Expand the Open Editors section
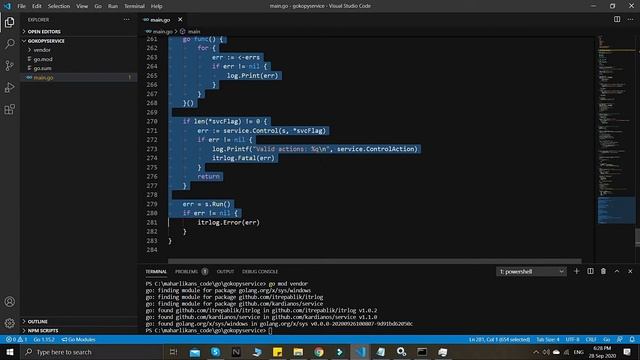Image resolution: width=640 pixels, height=360 pixels. (79, 31)
